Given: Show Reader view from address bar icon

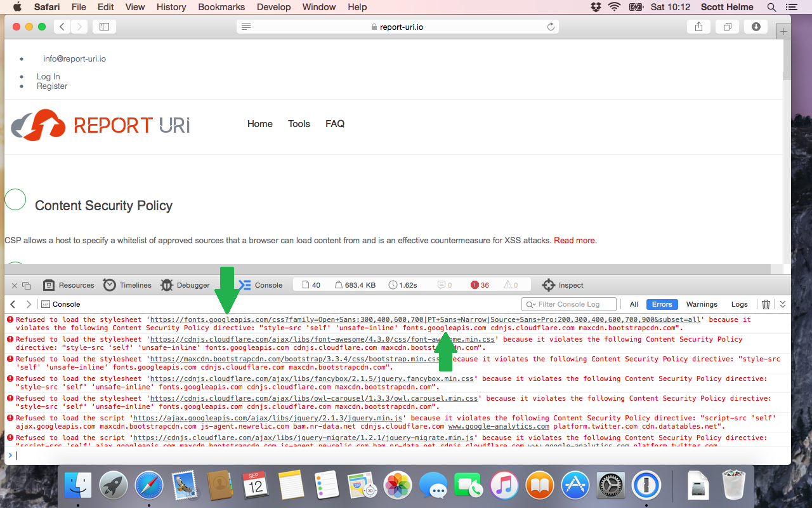Looking at the screenshot, I should [x=246, y=27].
